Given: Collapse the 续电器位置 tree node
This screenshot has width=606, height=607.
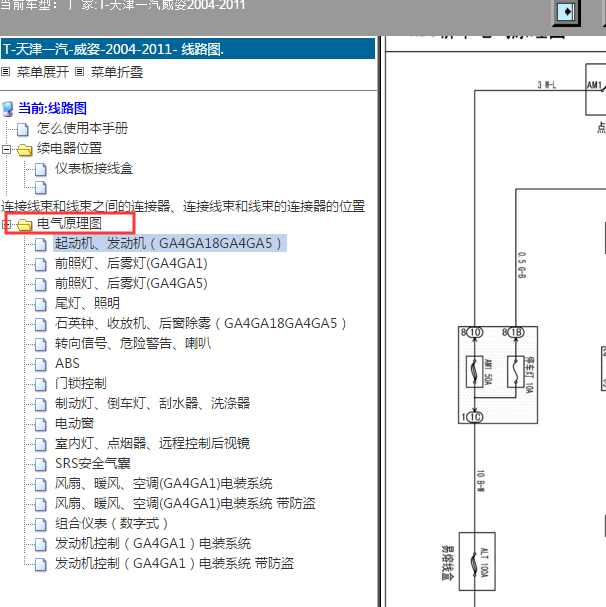Looking at the screenshot, I should tap(6, 149).
